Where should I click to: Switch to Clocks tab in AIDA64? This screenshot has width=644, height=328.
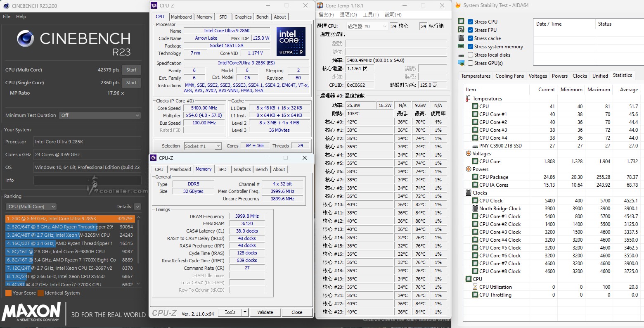[580, 76]
